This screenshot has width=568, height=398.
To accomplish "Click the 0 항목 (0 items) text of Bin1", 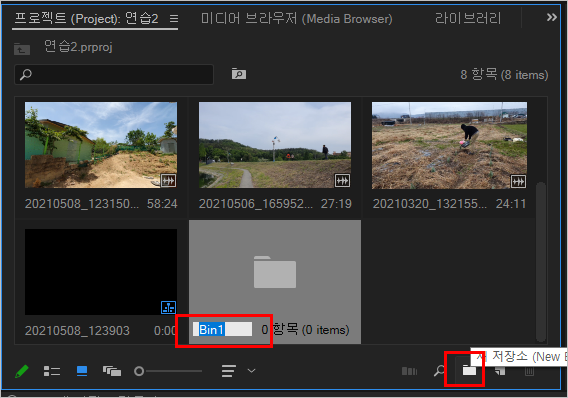I will tap(305, 330).
